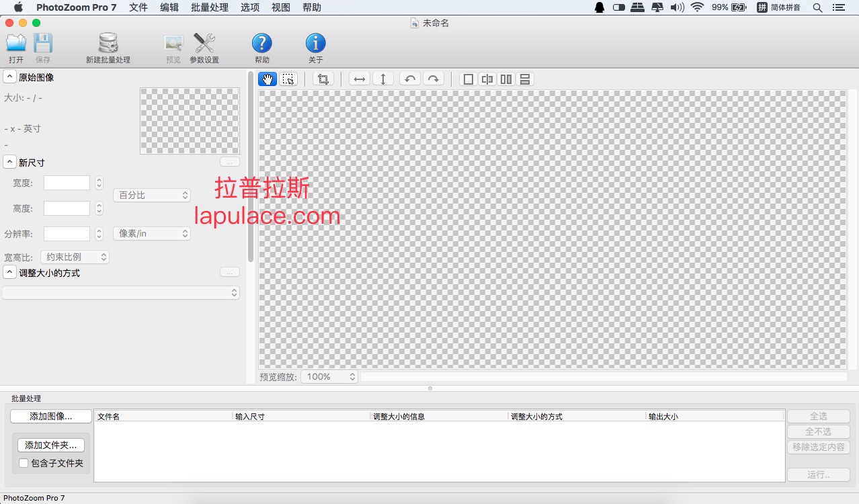The height and width of the screenshot is (504, 859).
Task: Click the width input field
Action: pos(67,183)
